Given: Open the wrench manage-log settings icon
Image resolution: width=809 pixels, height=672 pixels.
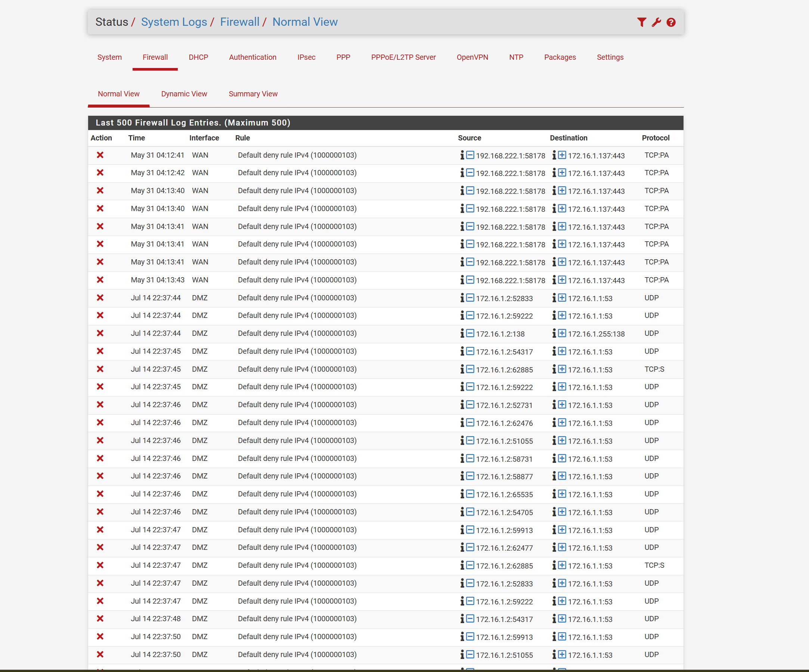Looking at the screenshot, I should [x=657, y=22].
